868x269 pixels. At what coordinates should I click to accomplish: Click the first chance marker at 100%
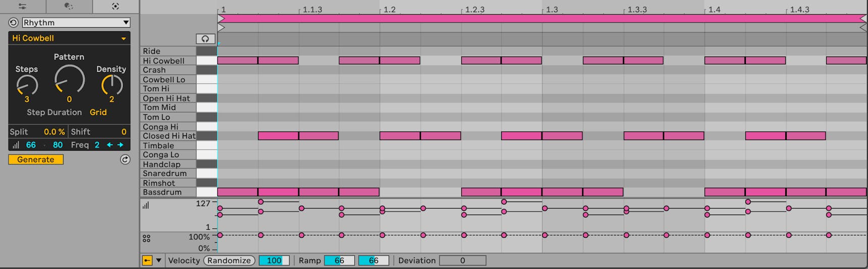pyautogui.click(x=220, y=235)
